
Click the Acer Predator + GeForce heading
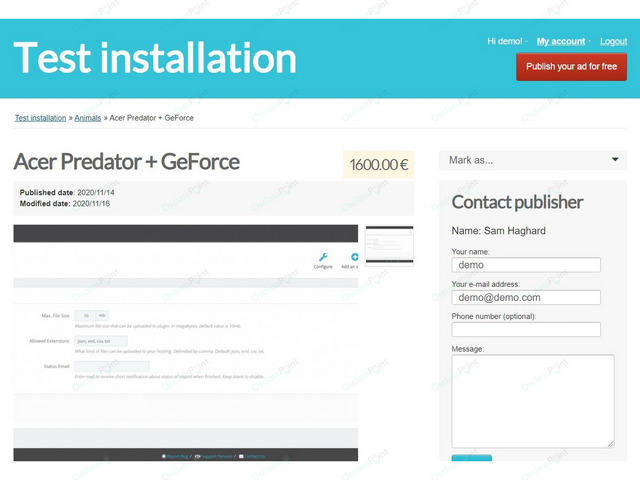127,162
